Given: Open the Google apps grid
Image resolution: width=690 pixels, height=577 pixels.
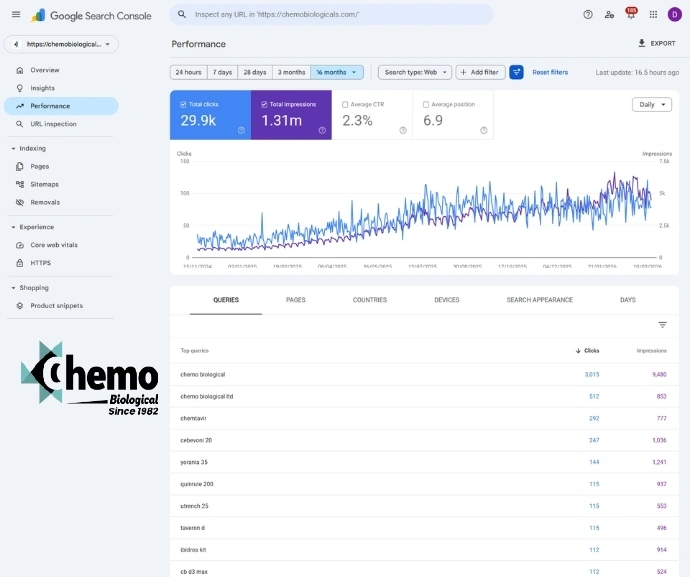Looking at the screenshot, I should click(653, 15).
